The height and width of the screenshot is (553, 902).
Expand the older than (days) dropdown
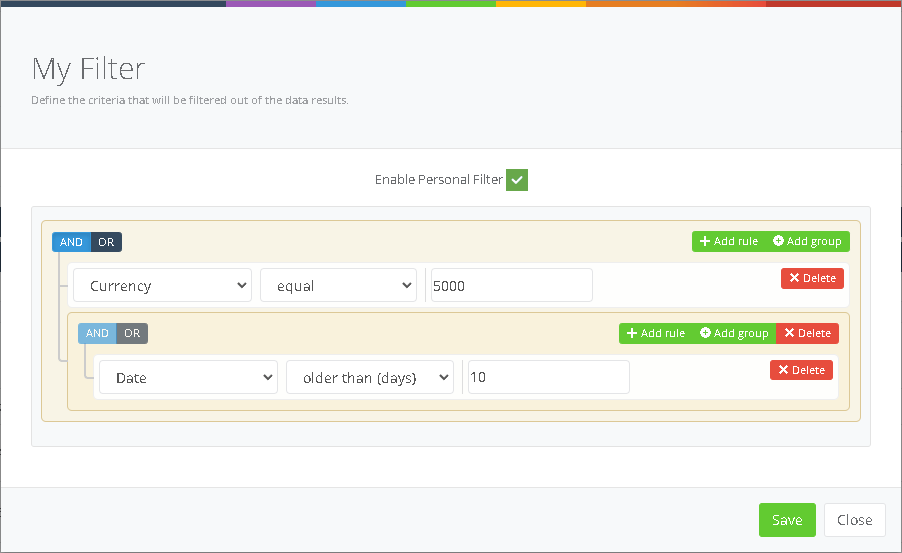tap(370, 378)
